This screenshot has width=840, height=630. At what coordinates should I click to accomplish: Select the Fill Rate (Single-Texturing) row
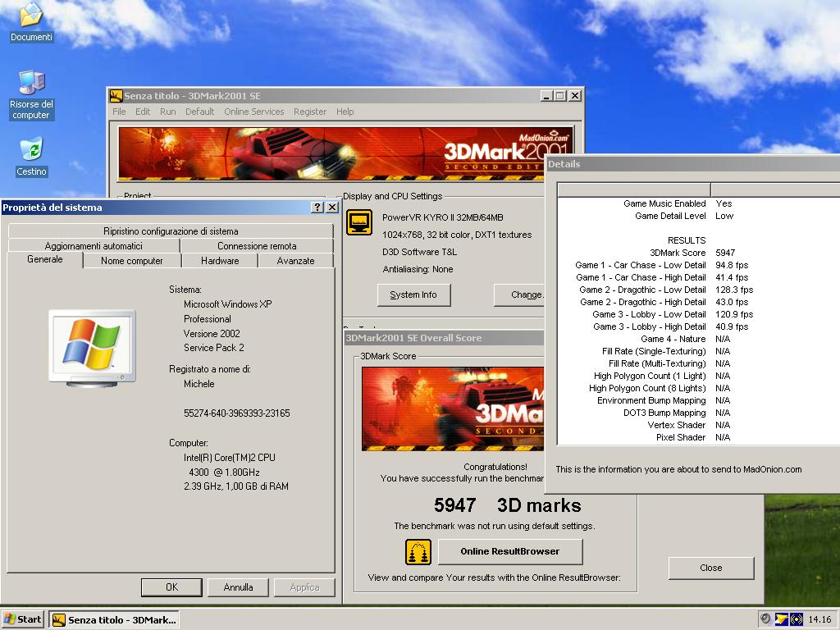[x=699, y=351]
